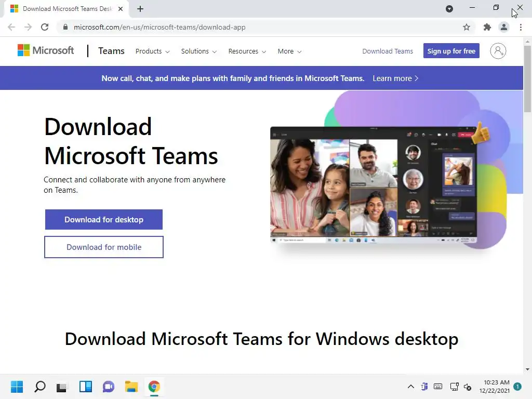Open the Chrome profile avatar
This screenshot has width=532, height=399.
click(x=504, y=27)
